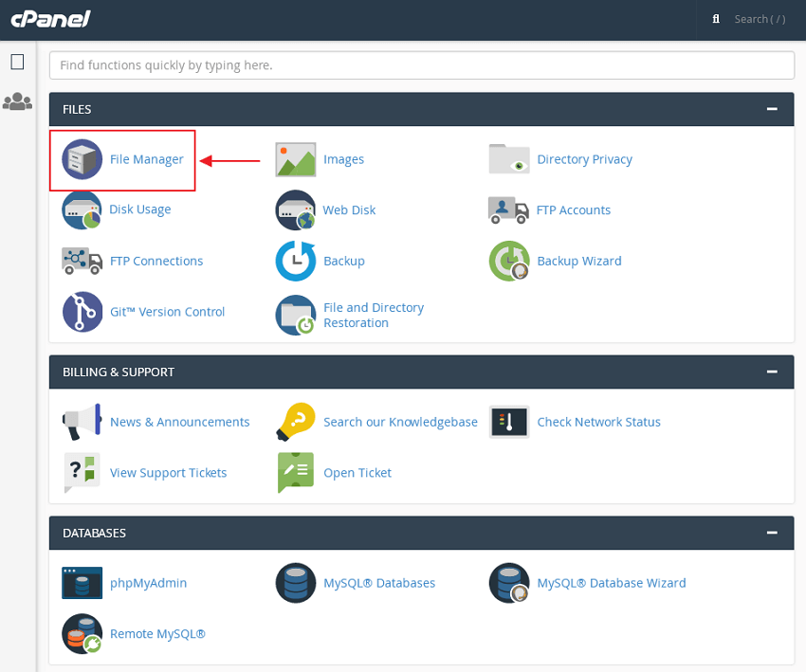The image size is (806, 672).
Task: Click the Directory Privacy folder icon
Action: [509, 159]
